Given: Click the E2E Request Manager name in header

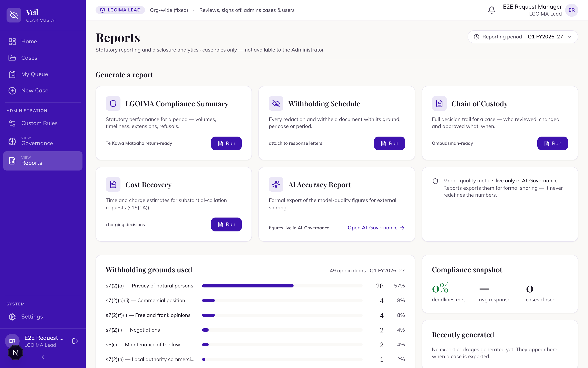Looking at the screenshot, I should [x=532, y=7].
